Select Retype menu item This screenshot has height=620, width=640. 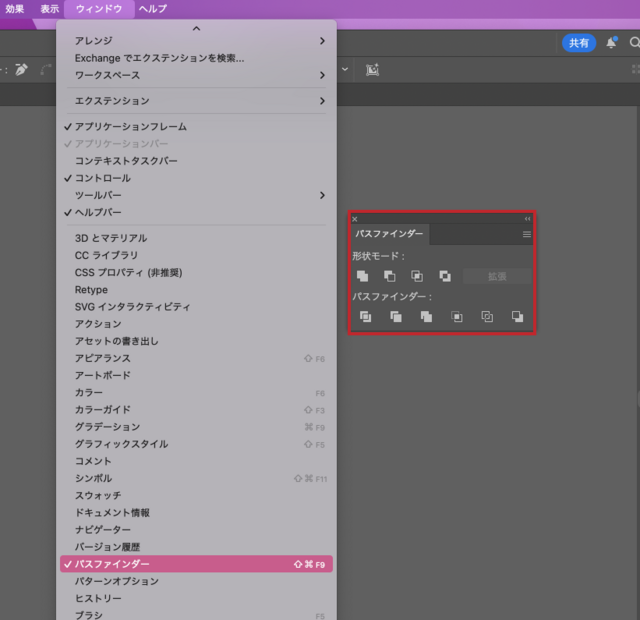coord(196,289)
